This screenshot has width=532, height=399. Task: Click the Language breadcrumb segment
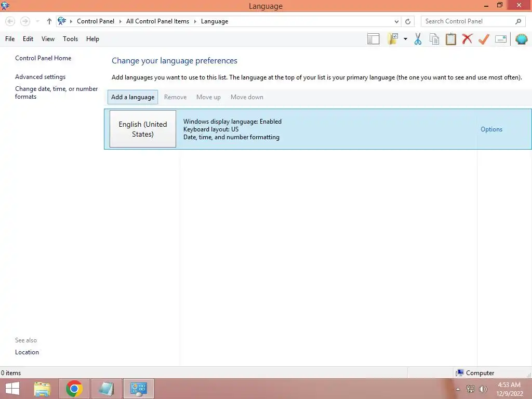point(215,21)
